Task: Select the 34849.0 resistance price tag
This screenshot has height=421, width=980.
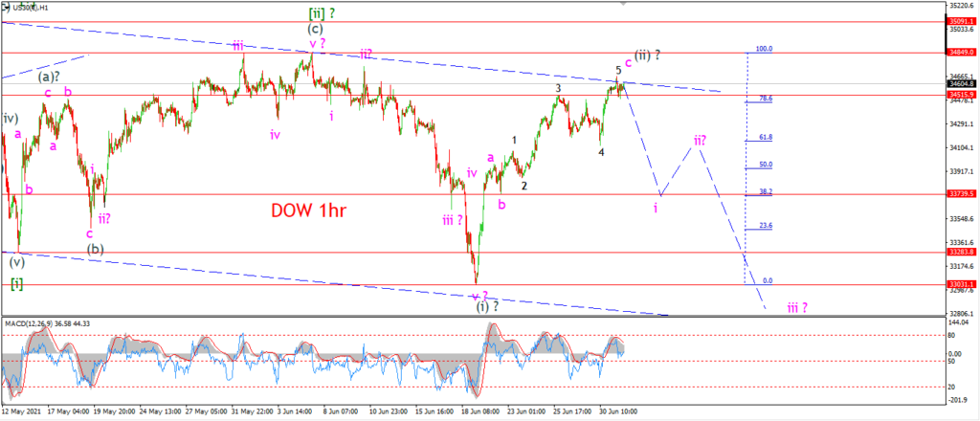Action: (961, 52)
